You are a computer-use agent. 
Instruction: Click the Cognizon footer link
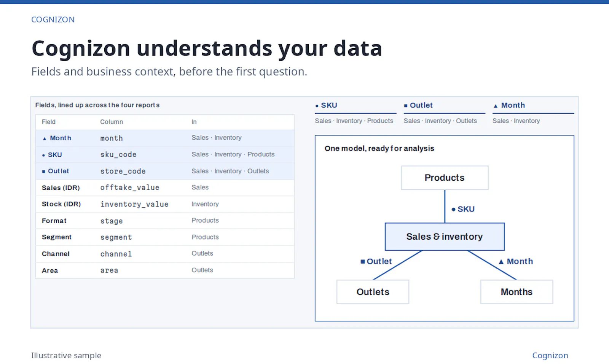tap(550, 355)
